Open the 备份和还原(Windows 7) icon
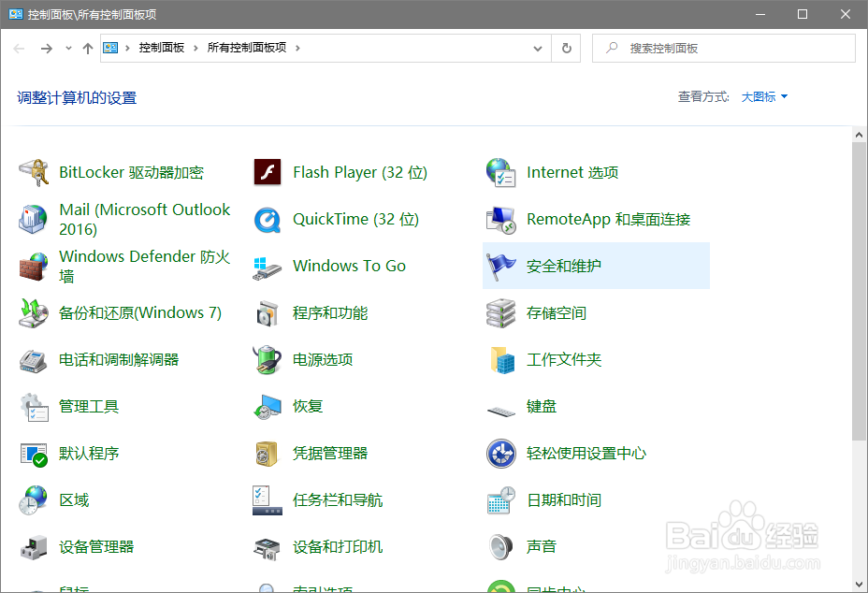Viewport: 868px width, 593px height. pos(34,312)
